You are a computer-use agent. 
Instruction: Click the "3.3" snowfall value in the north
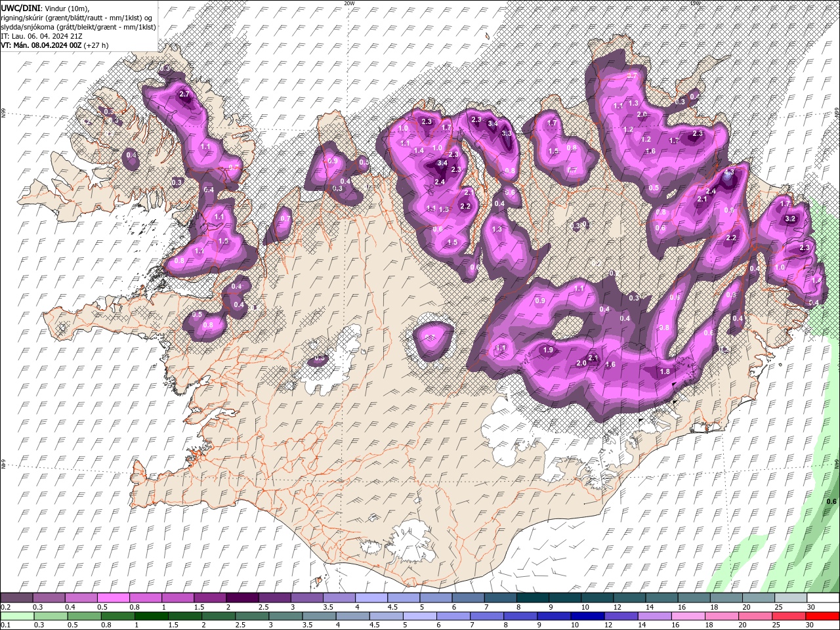point(507,133)
